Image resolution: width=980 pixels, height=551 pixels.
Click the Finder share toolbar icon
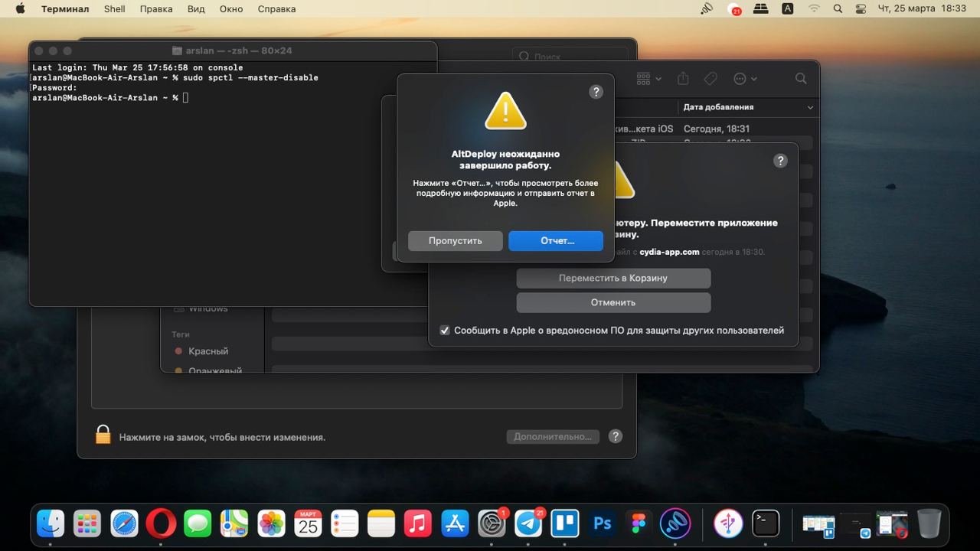click(x=683, y=78)
